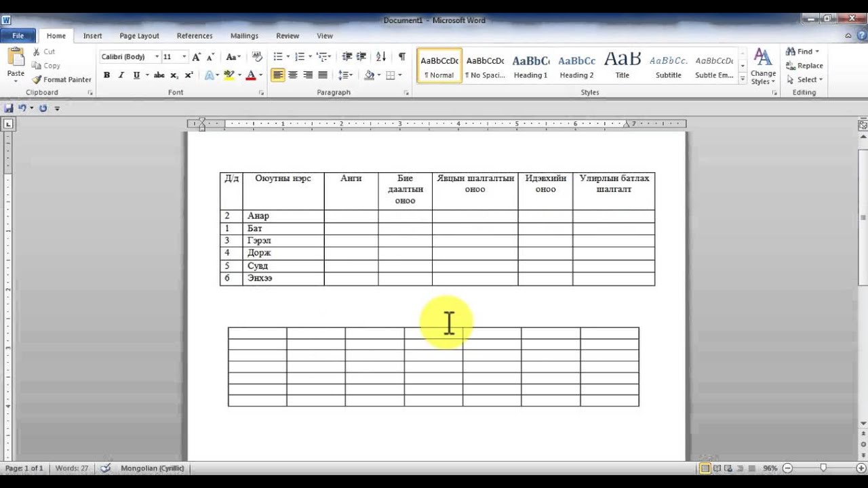Open the Customize Quick Access Toolbar dropdown
The image size is (868, 488).
[57, 108]
